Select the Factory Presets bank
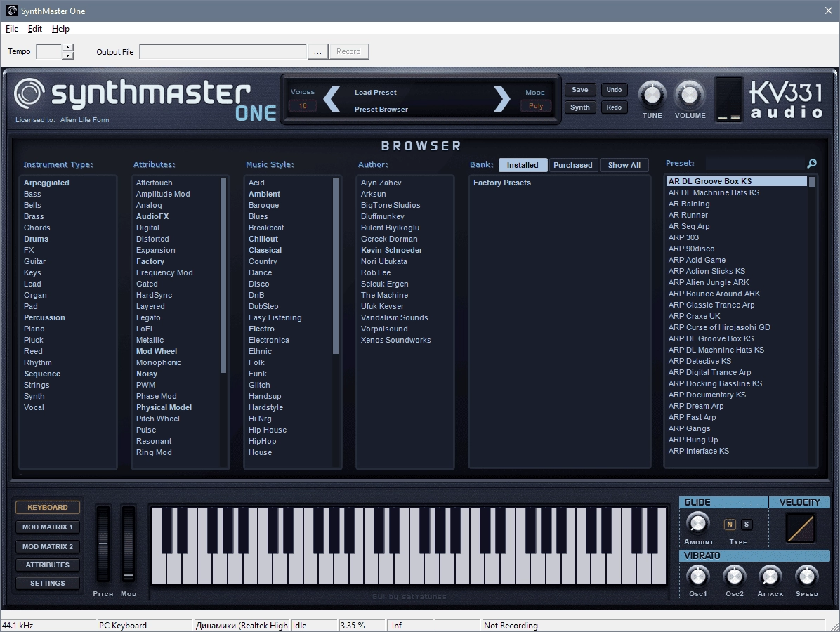The width and height of the screenshot is (840, 632). pos(502,183)
